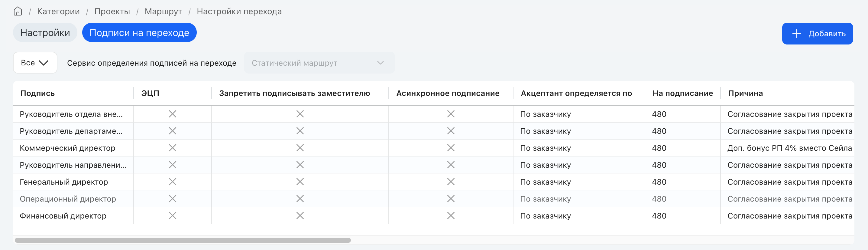Select the Операционный директор signature
868x250 pixels.
(68, 199)
